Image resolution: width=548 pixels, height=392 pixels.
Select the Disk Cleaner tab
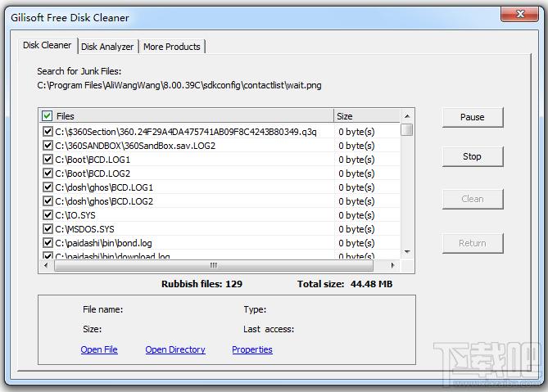click(48, 45)
